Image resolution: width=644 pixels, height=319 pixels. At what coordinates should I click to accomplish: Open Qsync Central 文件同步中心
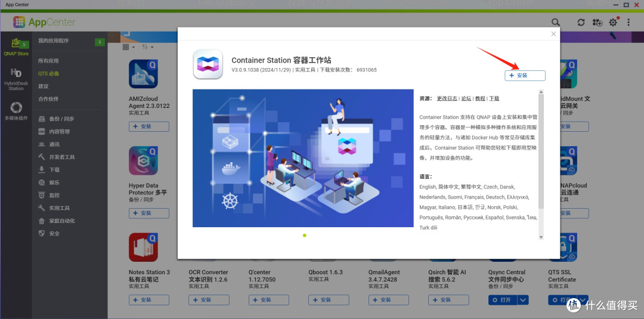pos(503,300)
